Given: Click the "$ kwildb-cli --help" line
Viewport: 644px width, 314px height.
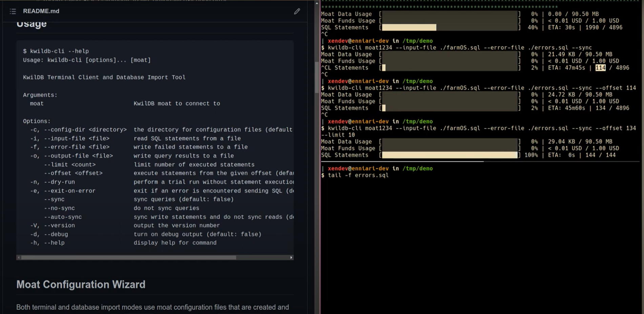Looking at the screenshot, I should tap(56, 51).
